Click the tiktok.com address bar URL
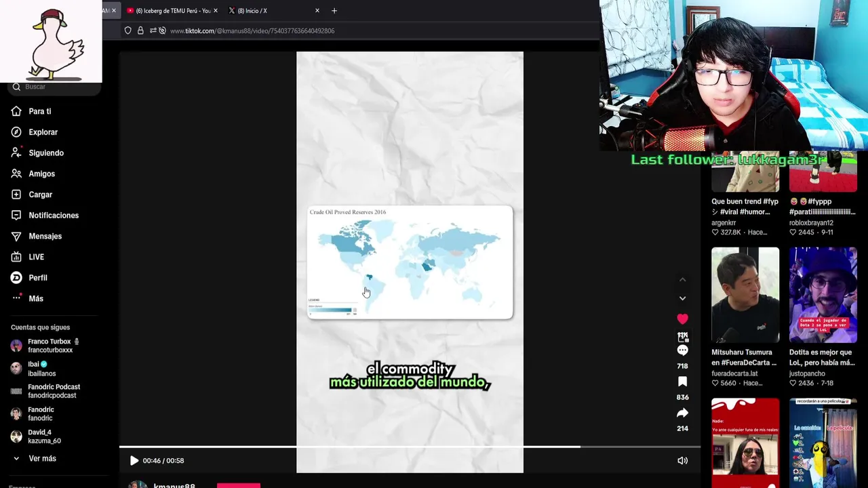This screenshot has height=488, width=868. click(x=252, y=30)
